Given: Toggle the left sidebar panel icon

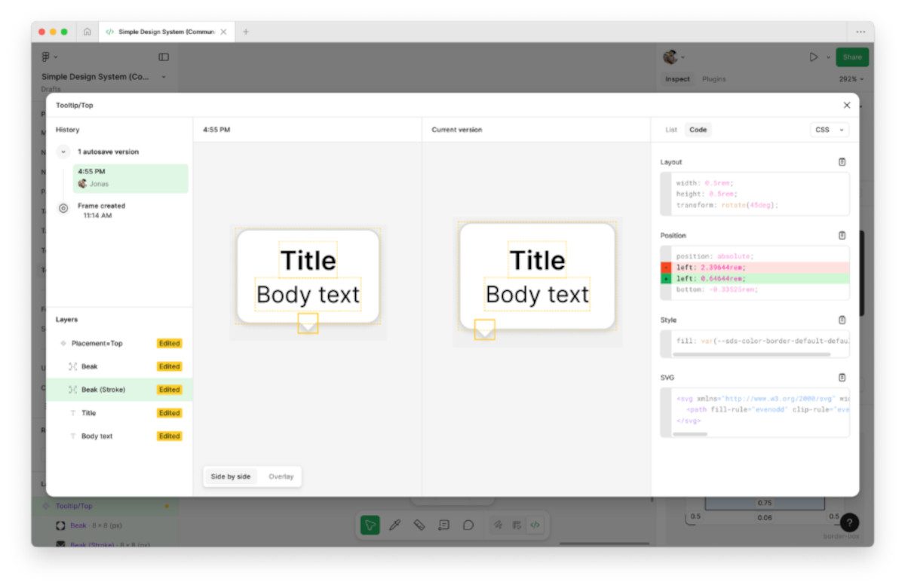Looking at the screenshot, I should point(164,57).
